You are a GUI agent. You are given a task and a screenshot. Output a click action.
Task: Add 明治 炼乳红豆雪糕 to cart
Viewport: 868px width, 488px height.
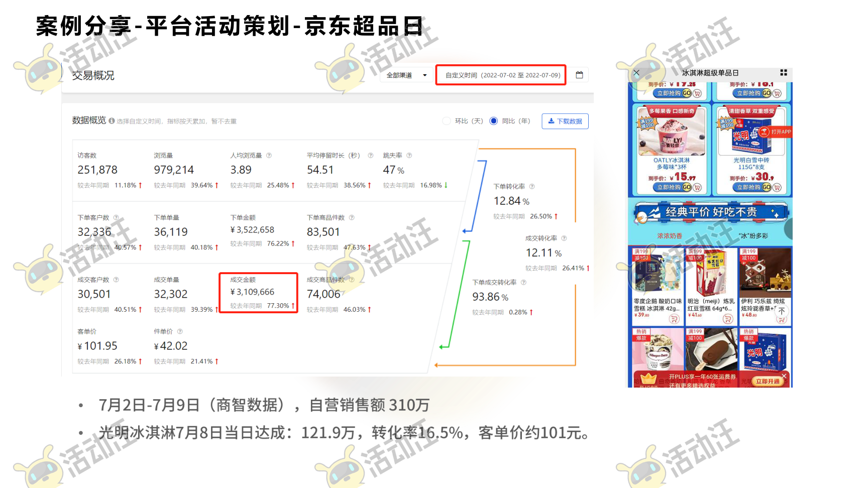pyautogui.click(x=727, y=319)
